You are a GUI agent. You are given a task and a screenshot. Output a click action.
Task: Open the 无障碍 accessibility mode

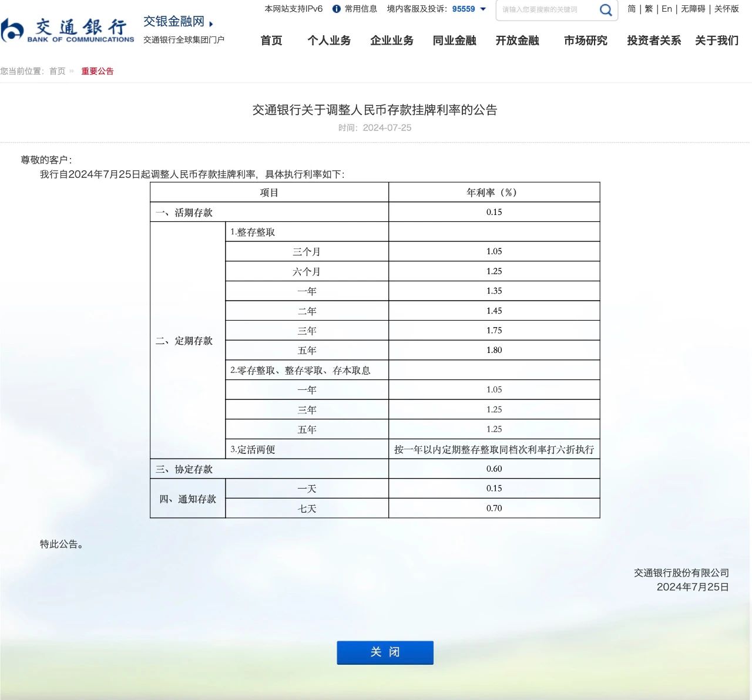click(693, 9)
